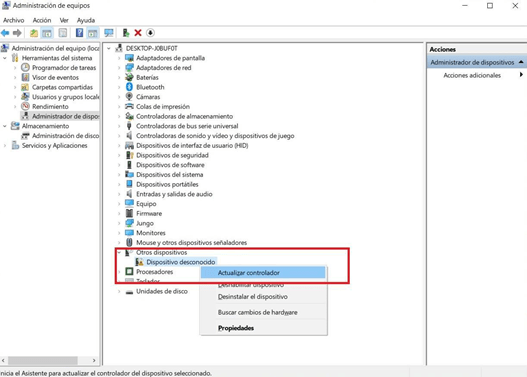Select Usuarios y grupos locales item

tap(66, 97)
